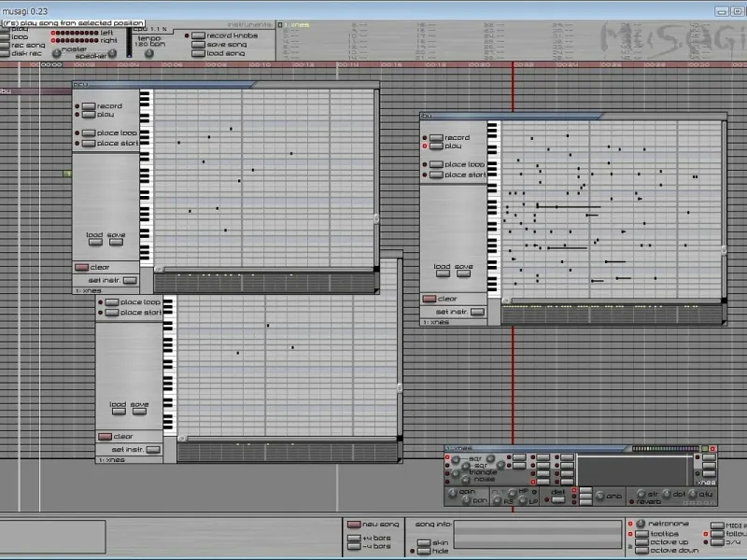Turn the amp knob
This screenshot has width=747, height=560.
pyautogui.click(x=599, y=497)
